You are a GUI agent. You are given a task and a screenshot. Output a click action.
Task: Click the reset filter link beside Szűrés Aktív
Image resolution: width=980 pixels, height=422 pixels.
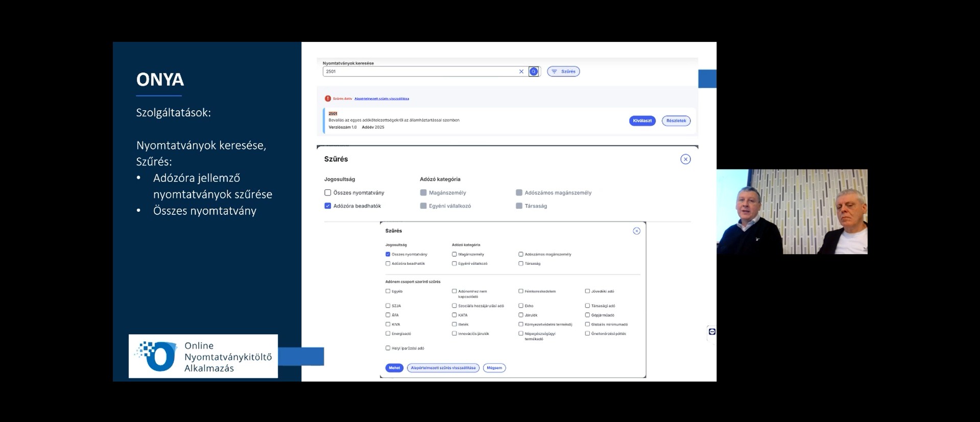[381, 98]
